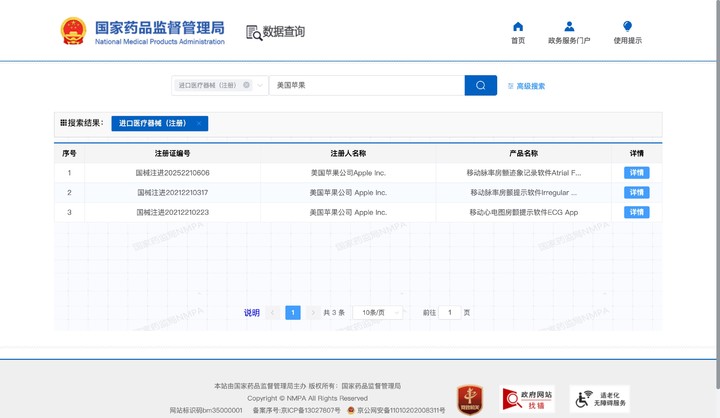Click the 政府网站找错 badge
This screenshot has height=418, width=720.
point(527,399)
